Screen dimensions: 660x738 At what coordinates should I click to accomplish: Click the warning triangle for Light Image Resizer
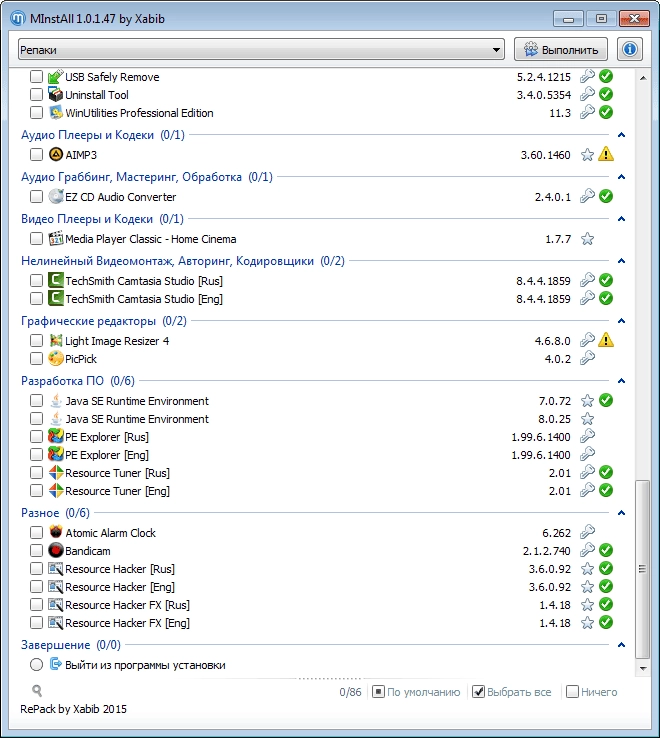[x=606, y=340]
